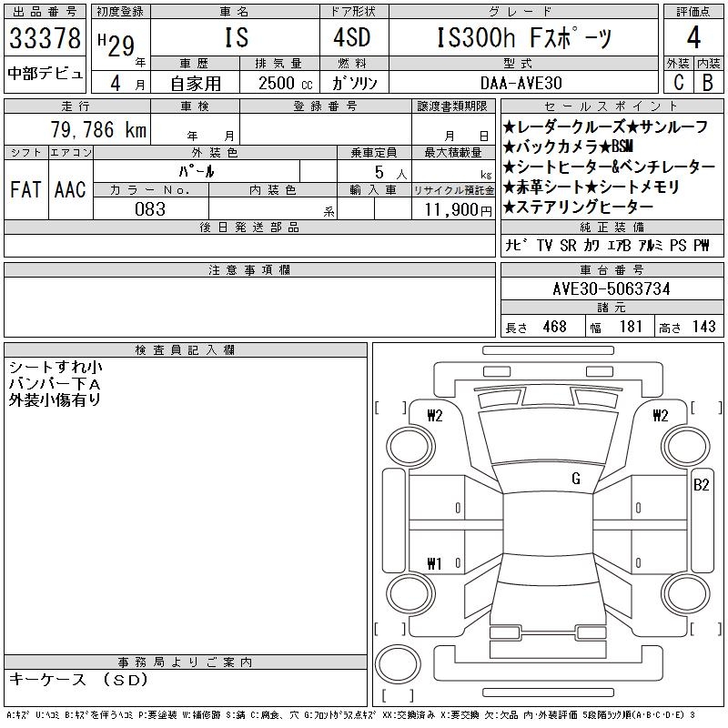The image size is (728, 728).
Task: Select the 中部デビュ label
Action: pyautogui.click(x=45, y=74)
